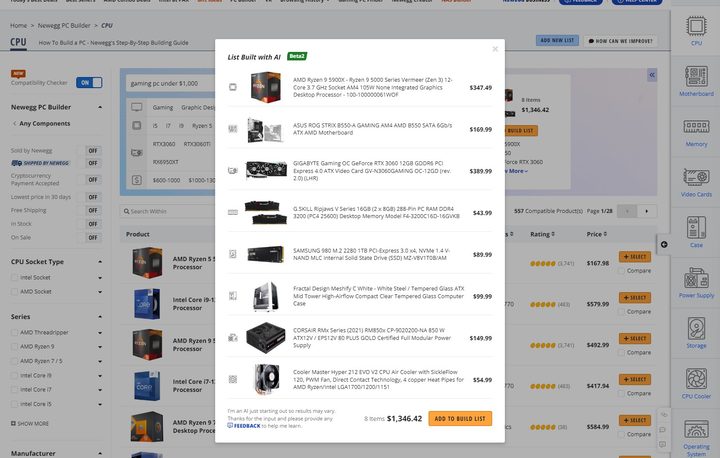Click the round back-arrow sidebar collapse button

coord(664,244)
